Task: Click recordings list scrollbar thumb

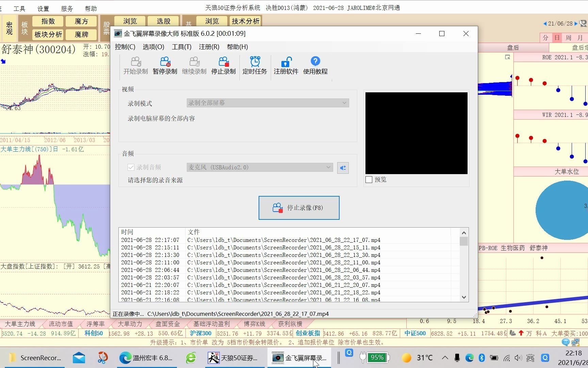Action: 463,241
